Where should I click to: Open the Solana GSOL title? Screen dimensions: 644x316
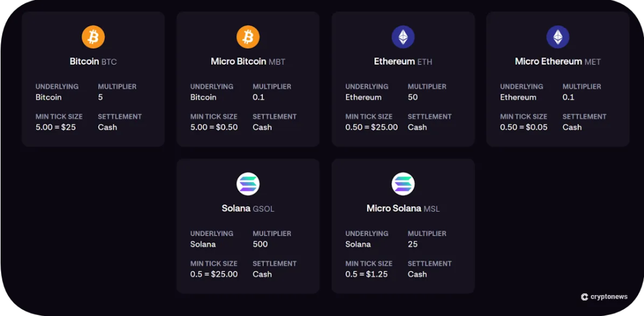point(248,208)
